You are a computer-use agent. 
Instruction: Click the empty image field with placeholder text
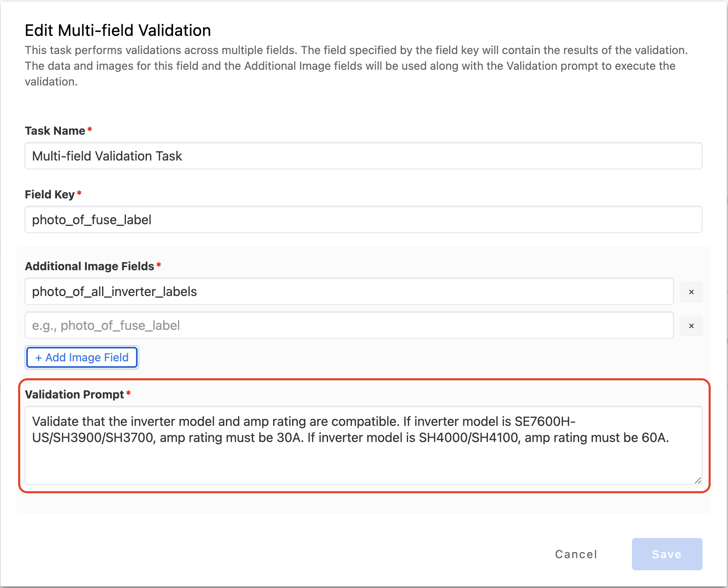(349, 325)
